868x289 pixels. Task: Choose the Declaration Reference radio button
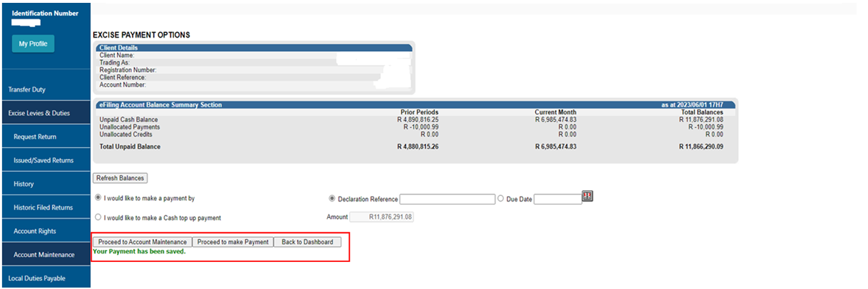(332, 200)
